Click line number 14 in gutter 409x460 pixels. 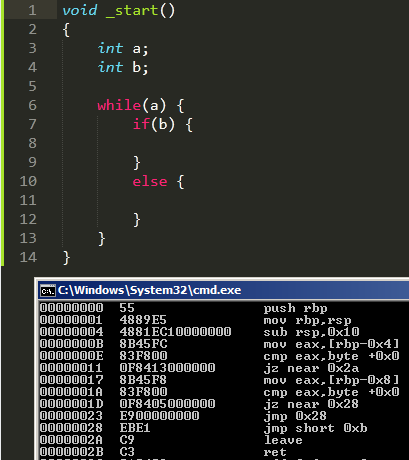tap(28, 257)
